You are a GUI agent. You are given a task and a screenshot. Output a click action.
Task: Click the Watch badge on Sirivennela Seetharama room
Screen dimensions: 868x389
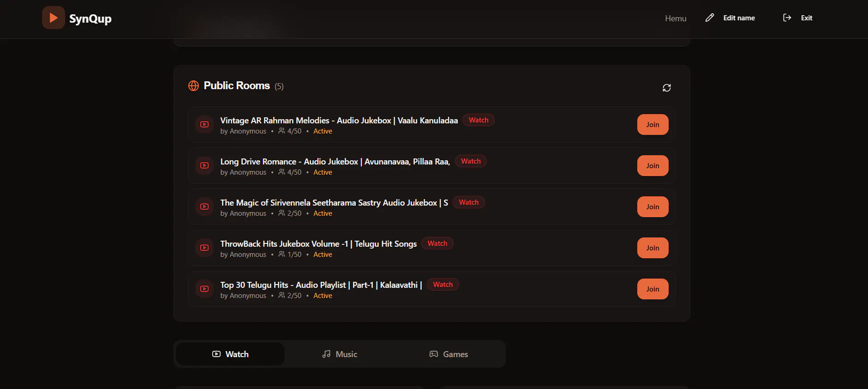[x=469, y=202]
